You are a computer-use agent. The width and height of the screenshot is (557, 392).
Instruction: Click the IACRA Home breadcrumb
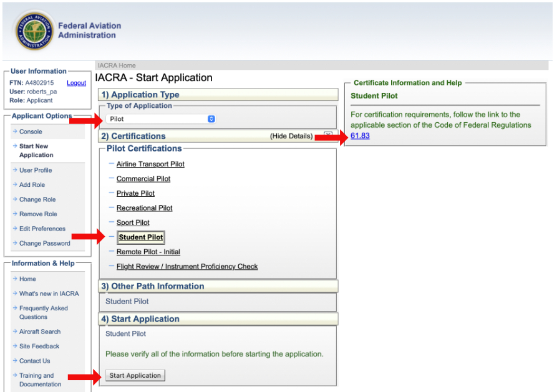click(x=117, y=65)
